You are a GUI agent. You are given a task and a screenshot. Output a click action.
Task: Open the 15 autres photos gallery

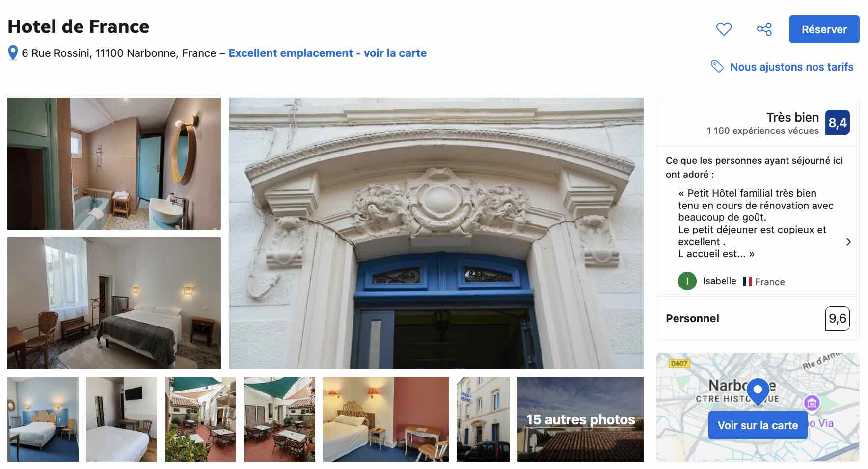pos(580,419)
